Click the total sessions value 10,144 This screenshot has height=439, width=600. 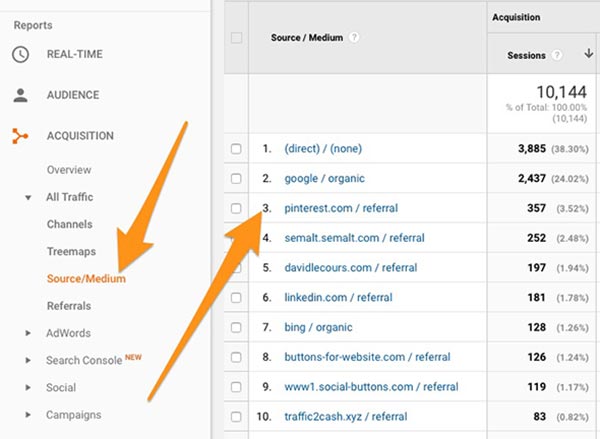coord(561,92)
